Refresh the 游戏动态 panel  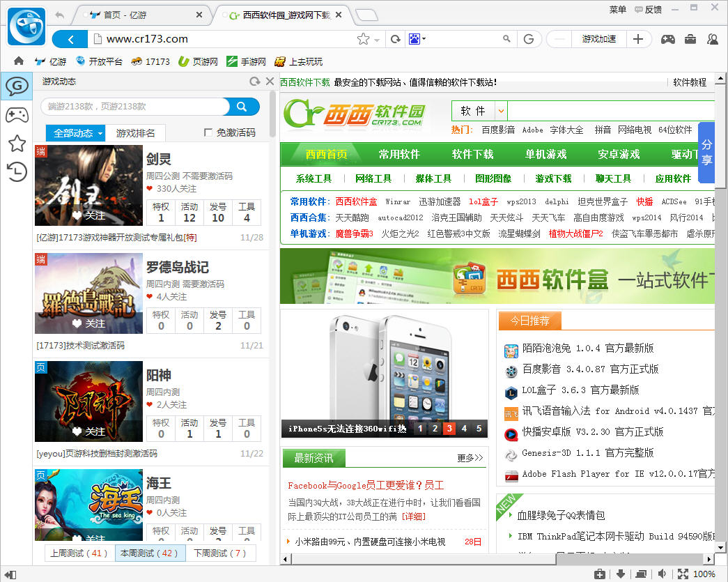point(254,82)
